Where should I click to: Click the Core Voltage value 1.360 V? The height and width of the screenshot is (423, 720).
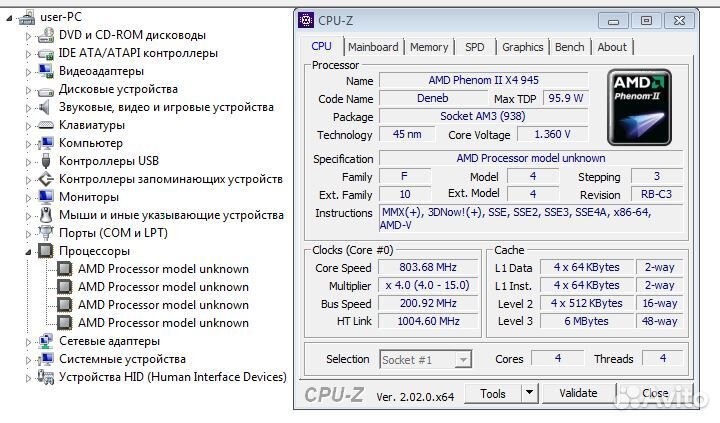click(552, 135)
